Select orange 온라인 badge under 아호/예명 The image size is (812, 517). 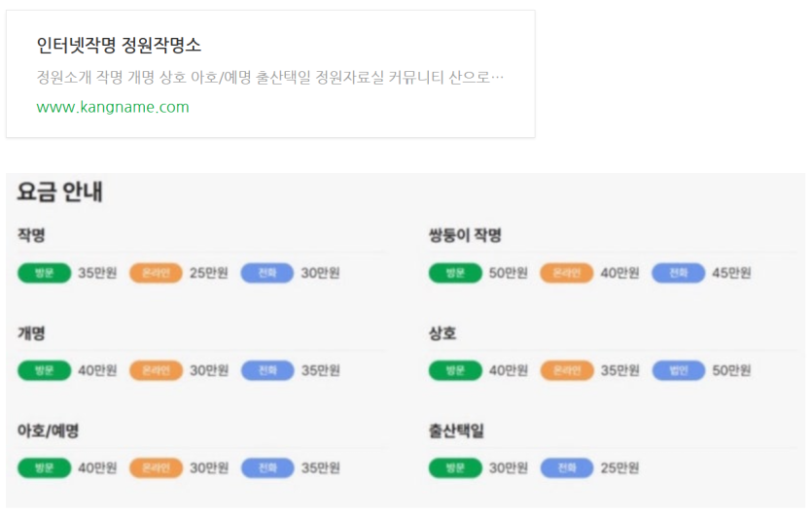point(156,467)
